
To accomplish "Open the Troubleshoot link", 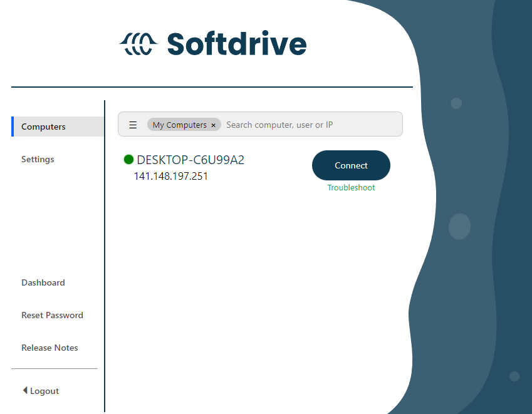I will coord(351,187).
